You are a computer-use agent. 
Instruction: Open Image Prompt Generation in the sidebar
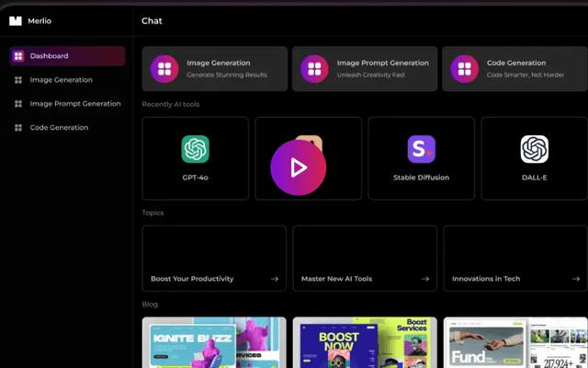pos(75,104)
